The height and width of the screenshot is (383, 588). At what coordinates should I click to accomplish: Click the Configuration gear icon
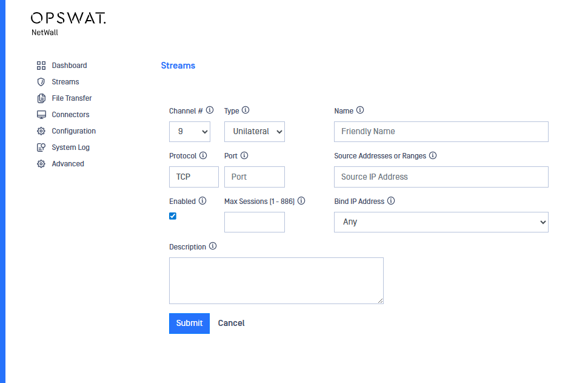(41, 131)
